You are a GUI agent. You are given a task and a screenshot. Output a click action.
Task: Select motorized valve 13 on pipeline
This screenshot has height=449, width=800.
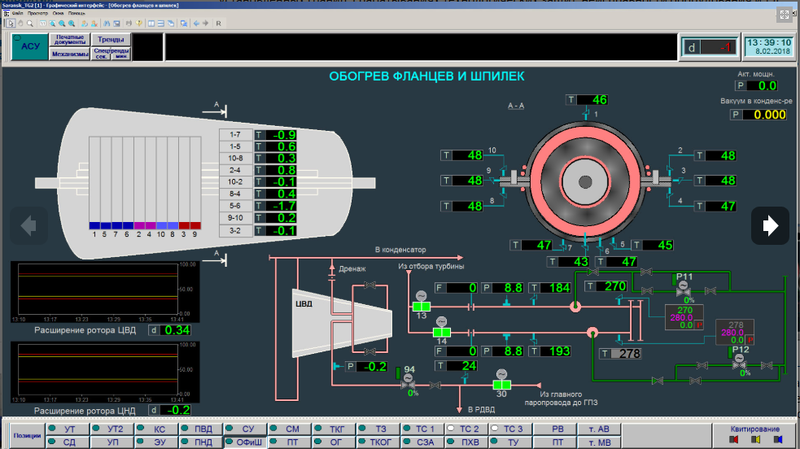tap(422, 306)
